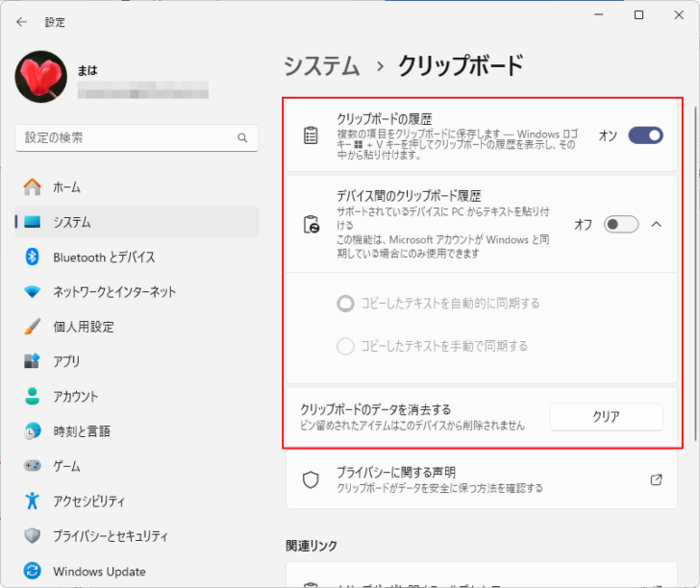The width and height of the screenshot is (700, 588).
Task: Click the クリップボード page title
Action: (461, 66)
